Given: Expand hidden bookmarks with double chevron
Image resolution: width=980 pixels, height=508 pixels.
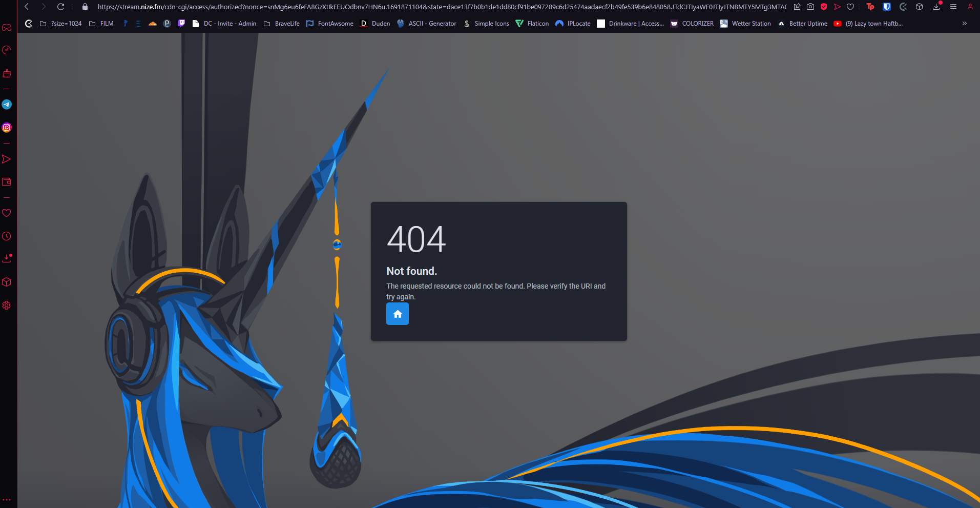Looking at the screenshot, I should [x=965, y=24].
